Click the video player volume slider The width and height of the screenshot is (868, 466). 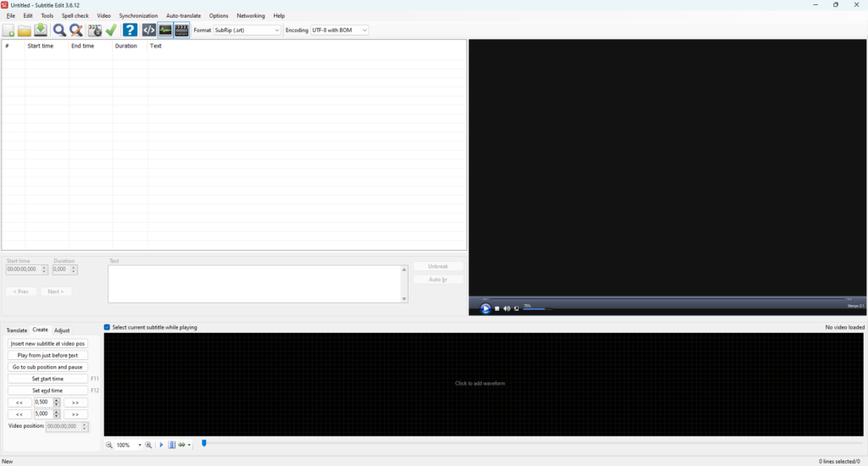point(537,308)
